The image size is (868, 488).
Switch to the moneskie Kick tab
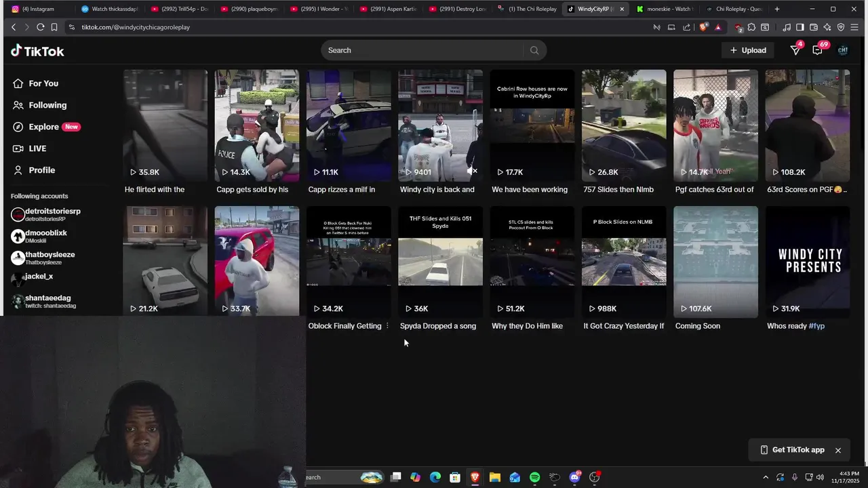pos(665,9)
